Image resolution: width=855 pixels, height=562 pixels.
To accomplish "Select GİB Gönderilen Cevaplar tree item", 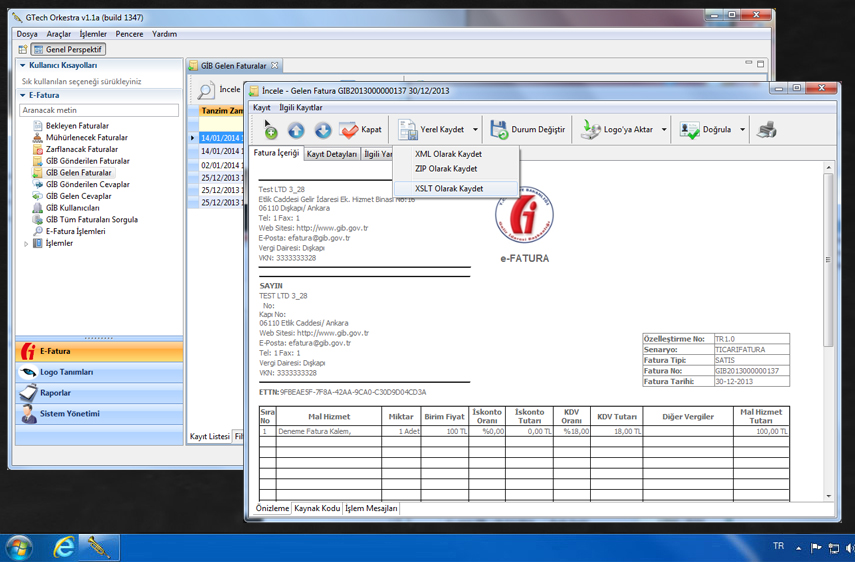I will click(87, 185).
